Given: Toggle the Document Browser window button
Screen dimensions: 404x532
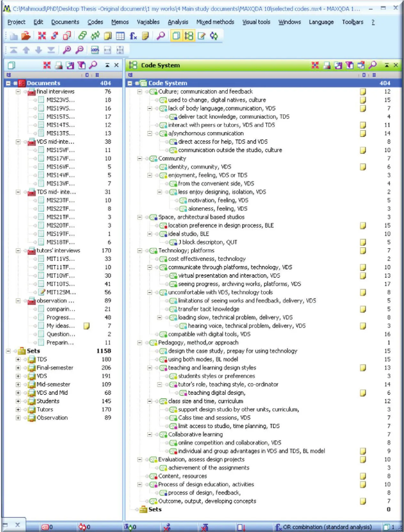Looking at the screenshot, I should [x=201, y=36].
